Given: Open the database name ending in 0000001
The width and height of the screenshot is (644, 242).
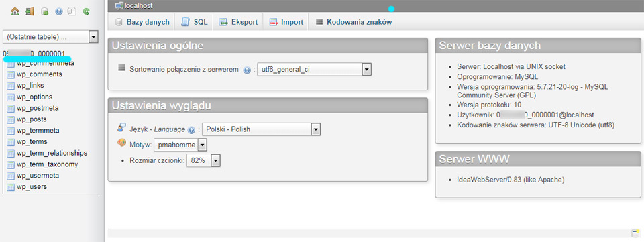Looking at the screenshot, I should pos(34,54).
